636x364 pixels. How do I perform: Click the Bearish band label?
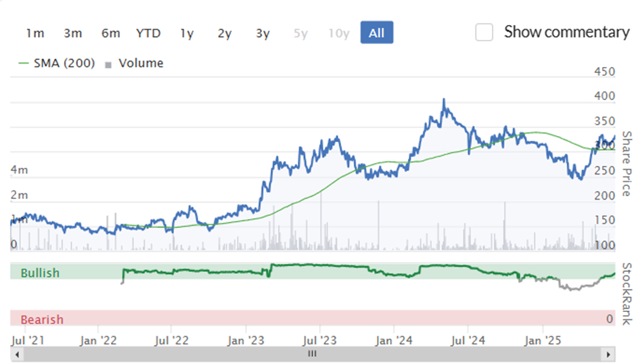(42, 320)
